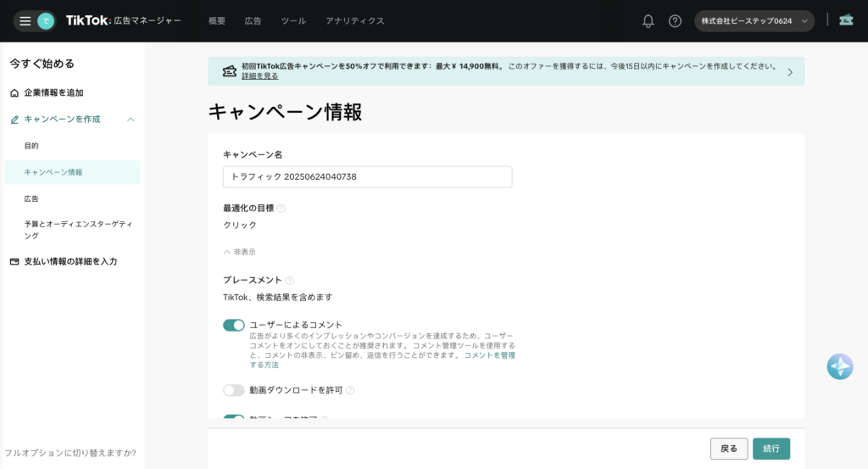Click フルオプションに切り替えますか? link
Screen dimensions: 868x469
70,453
